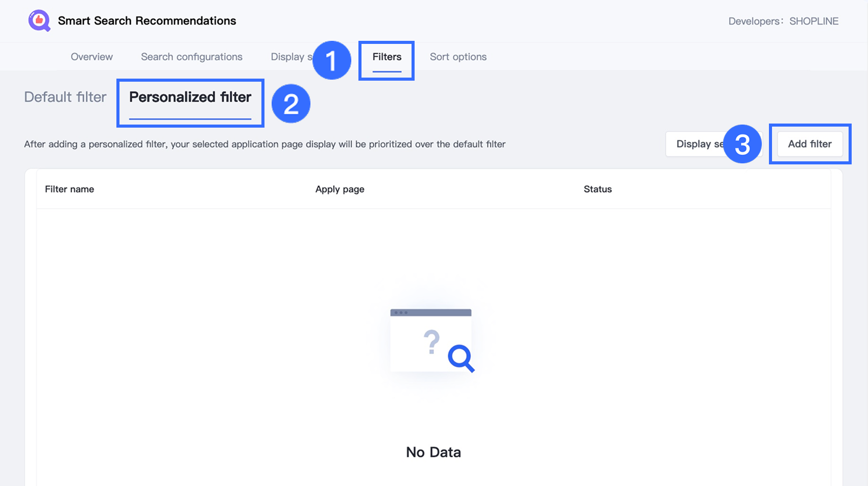Click the Status column header
868x486 pixels.
pyautogui.click(x=597, y=189)
